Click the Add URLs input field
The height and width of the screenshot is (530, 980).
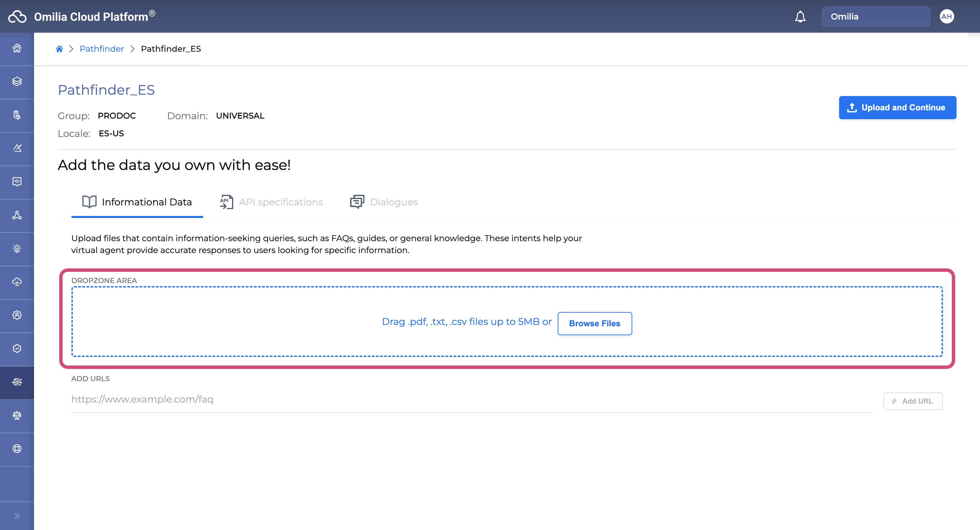[471, 400]
